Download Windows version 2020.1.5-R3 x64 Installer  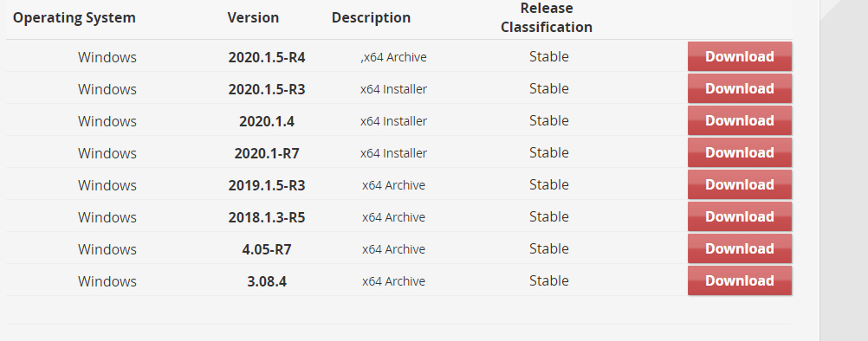point(740,88)
